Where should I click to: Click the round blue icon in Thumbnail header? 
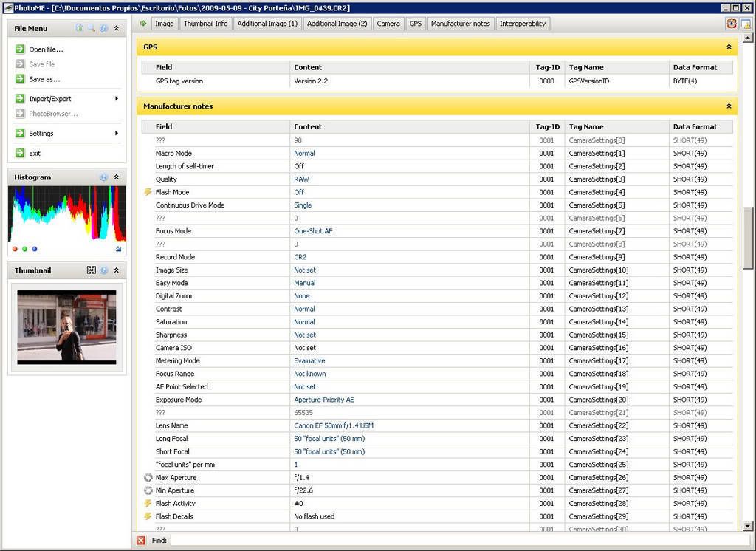(x=103, y=270)
